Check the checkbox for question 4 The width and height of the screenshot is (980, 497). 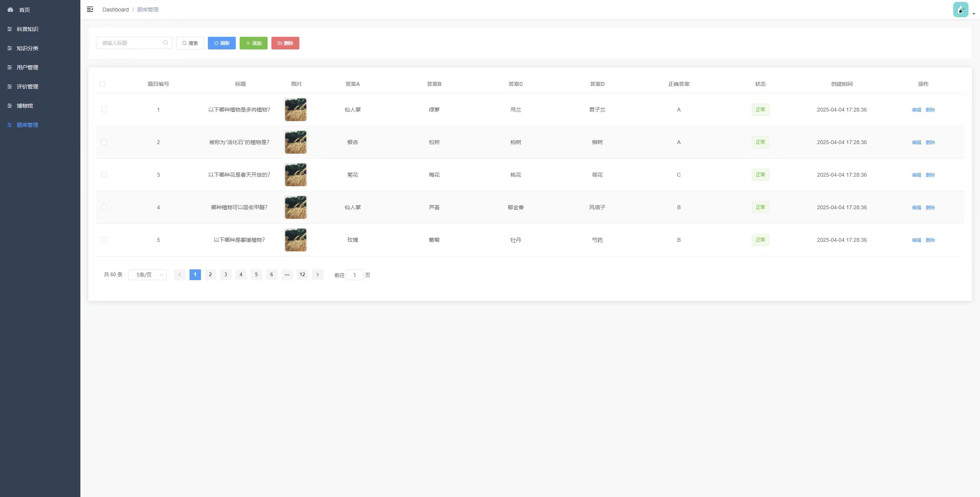tap(104, 207)
